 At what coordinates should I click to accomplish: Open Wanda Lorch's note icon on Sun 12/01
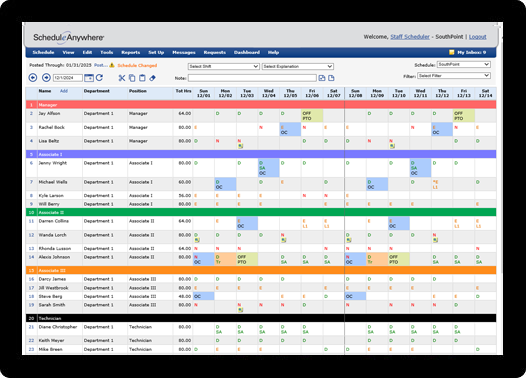[x=197, y=240]
